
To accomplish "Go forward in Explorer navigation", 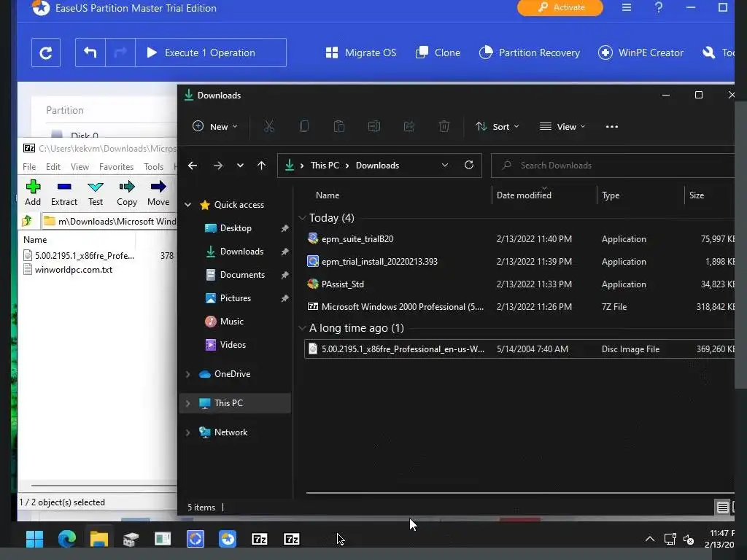I will click(x=217, y=166).
